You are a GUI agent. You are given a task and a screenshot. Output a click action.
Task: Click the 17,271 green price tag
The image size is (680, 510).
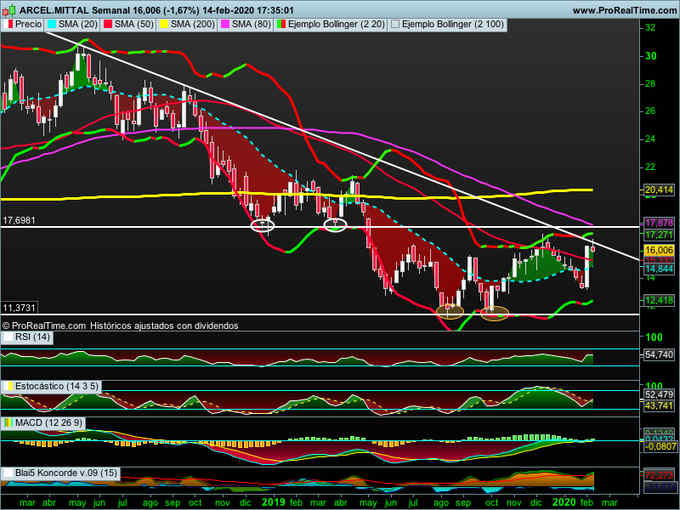(x=658, y=235)
